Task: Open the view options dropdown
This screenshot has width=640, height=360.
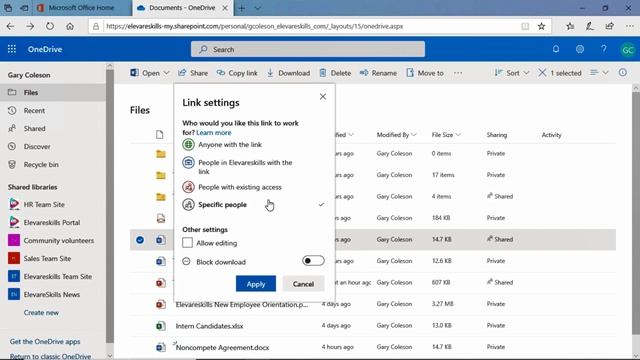Action: point(599,73)
